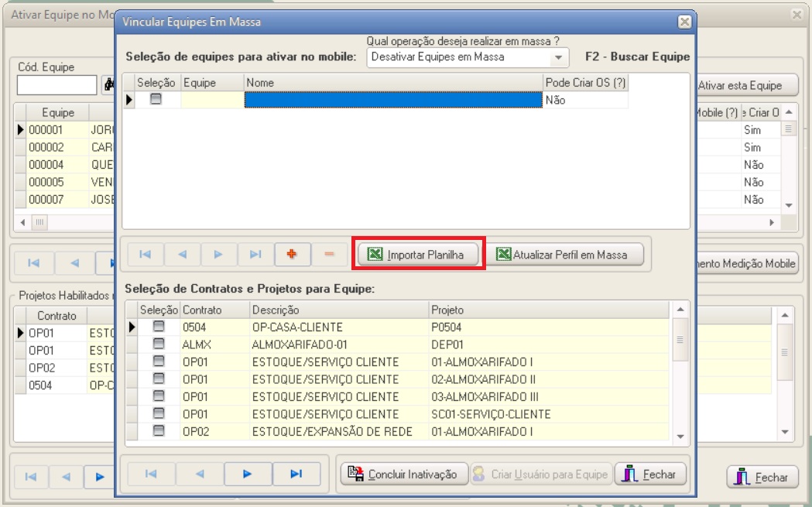
Task: Click Atualizar Perfil em Massa button
Action: point(564,255)
